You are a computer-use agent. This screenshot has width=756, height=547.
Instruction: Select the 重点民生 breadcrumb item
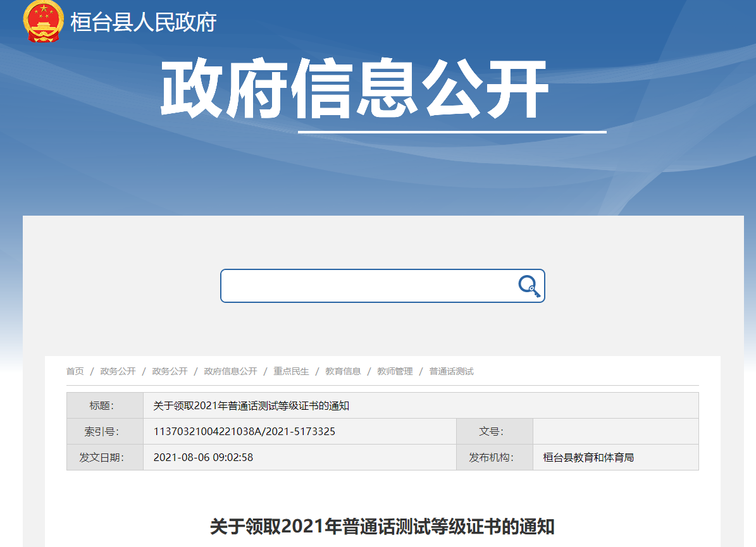click(x=290, y=371)
